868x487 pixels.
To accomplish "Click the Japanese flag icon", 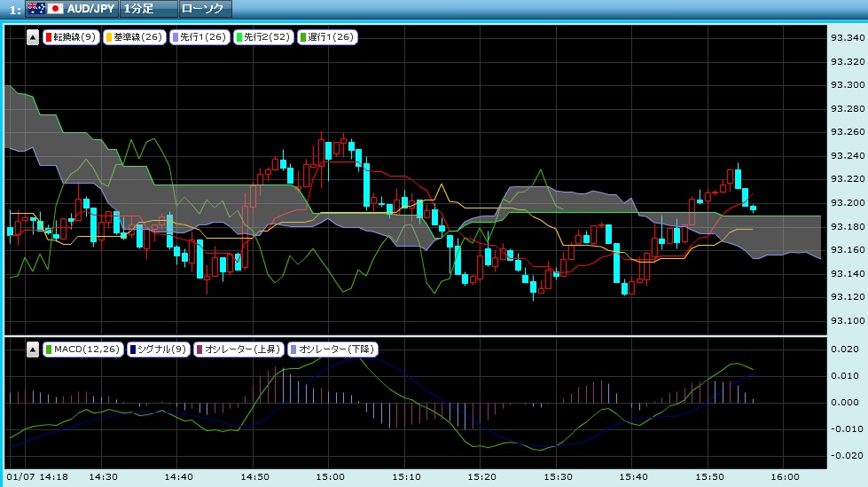I will coord(55,8).
